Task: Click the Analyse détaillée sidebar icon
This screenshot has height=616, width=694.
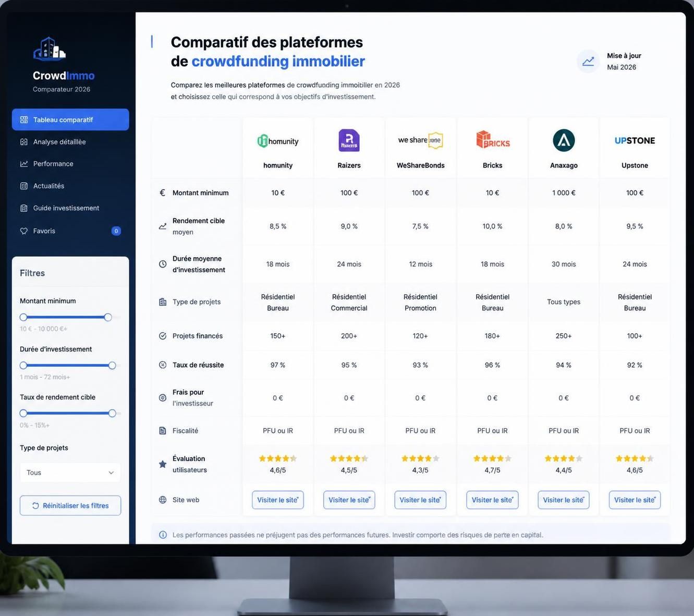Action: click(24, 142)
